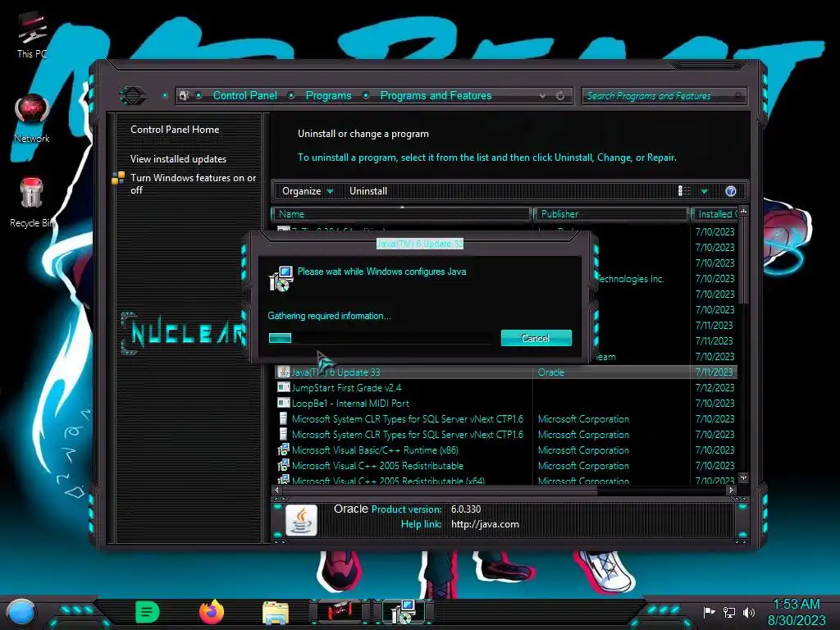The height and width of the screenshot is (630, 840).
Task: Click the installer icon in Java dialog
Action: 281,279
